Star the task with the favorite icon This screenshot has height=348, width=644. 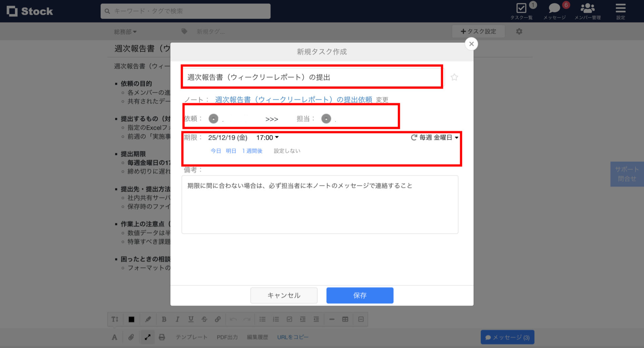(454, 77)
